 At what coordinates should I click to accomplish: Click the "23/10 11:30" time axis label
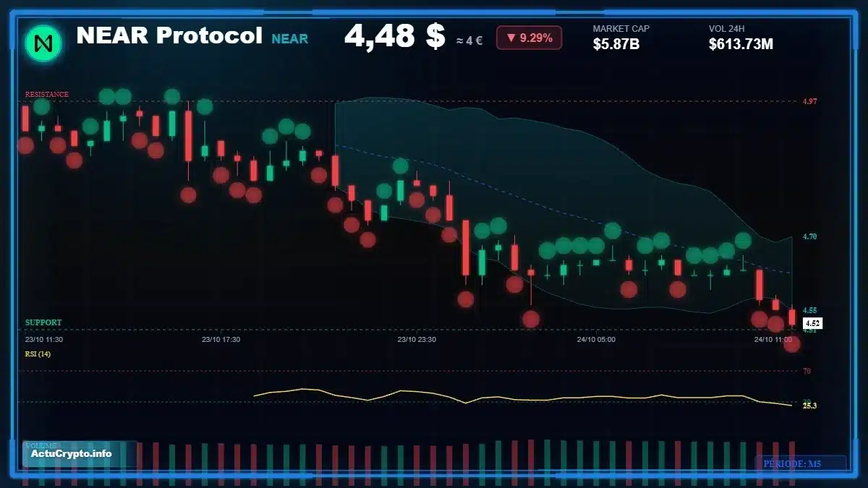coord(44,339)
